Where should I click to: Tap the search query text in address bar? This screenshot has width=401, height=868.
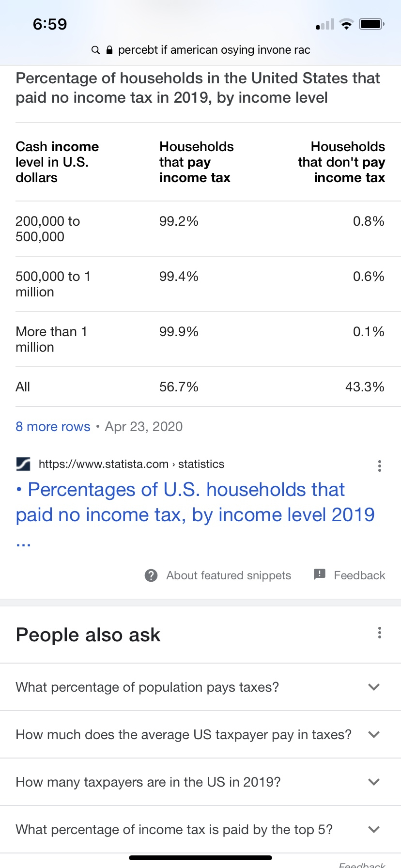pyautogui.click(x=214, y=50)
